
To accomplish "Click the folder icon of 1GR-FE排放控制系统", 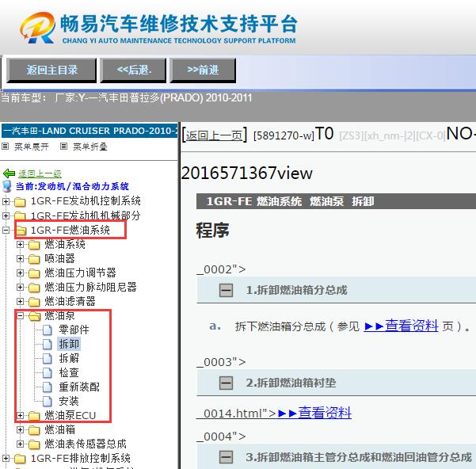I will [x=20, y=459].
